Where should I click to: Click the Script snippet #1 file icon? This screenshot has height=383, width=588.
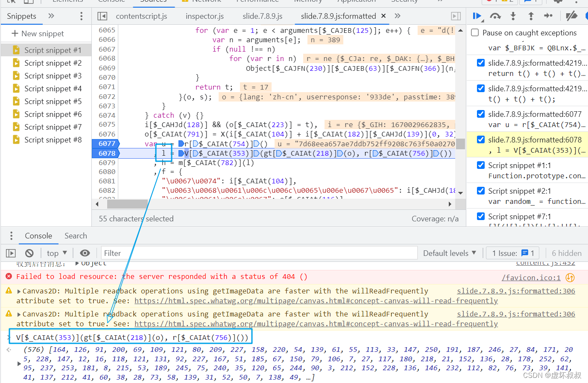tap(16, 50)
